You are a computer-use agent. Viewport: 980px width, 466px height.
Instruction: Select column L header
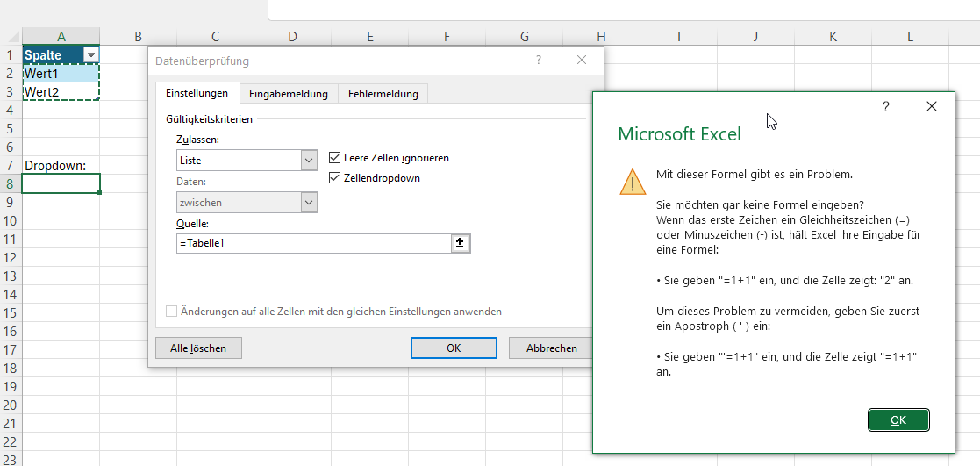[910, 36]
